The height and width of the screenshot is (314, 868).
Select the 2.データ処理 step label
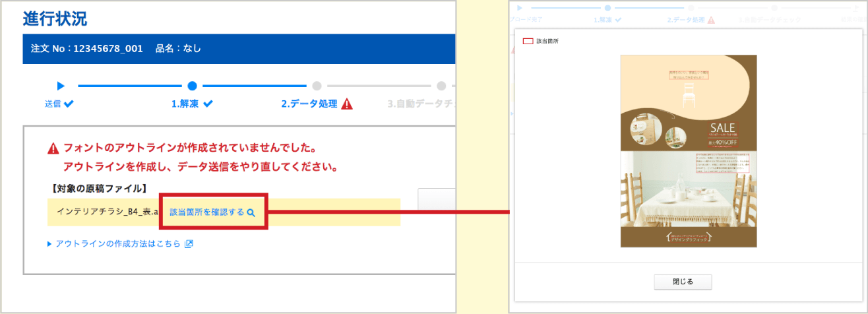[309, 104]
